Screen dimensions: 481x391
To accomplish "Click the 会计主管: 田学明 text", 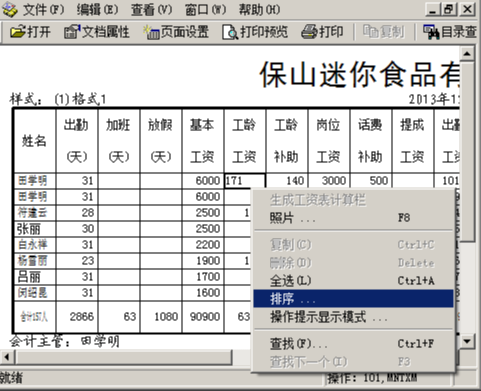I will (64, 341).
